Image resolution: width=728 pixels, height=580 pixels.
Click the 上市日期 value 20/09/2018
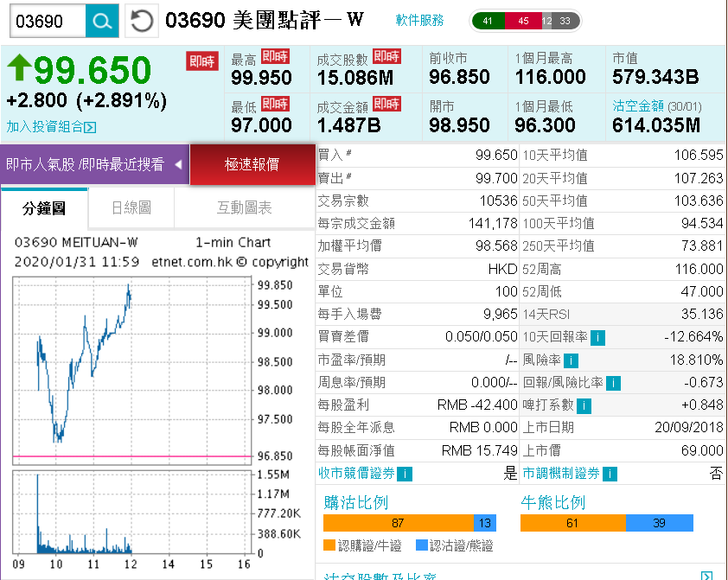coord(688,427)
